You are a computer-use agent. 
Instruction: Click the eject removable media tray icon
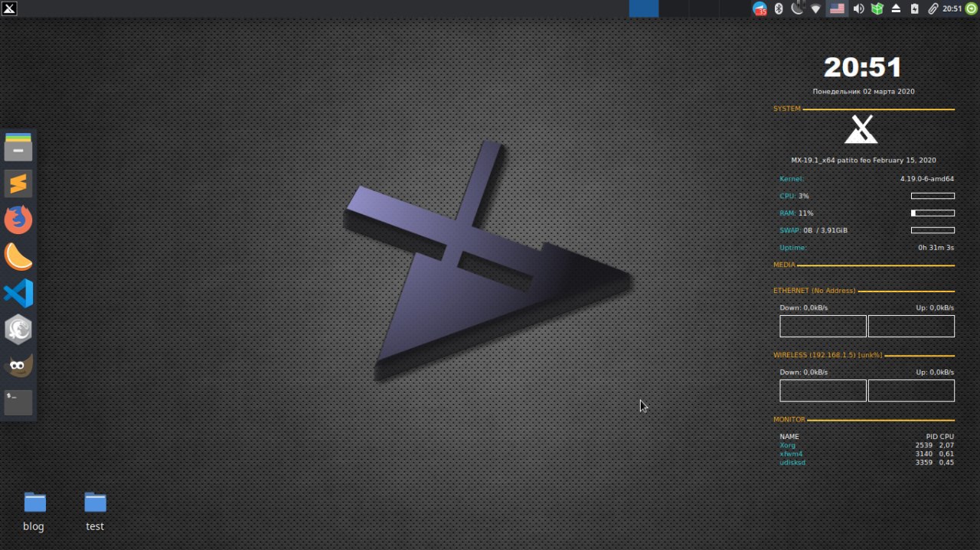click(x=896, y=8)
